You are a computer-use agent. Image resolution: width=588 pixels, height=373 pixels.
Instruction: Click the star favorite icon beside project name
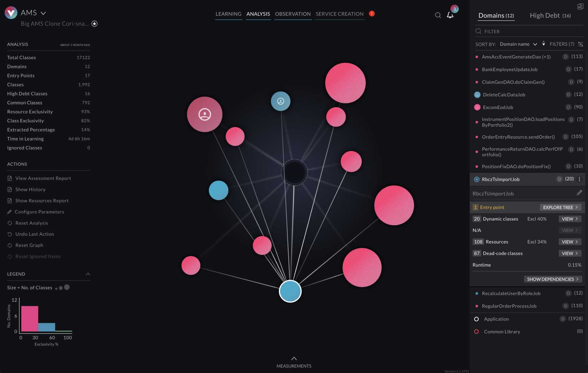(x=94, y=24)
